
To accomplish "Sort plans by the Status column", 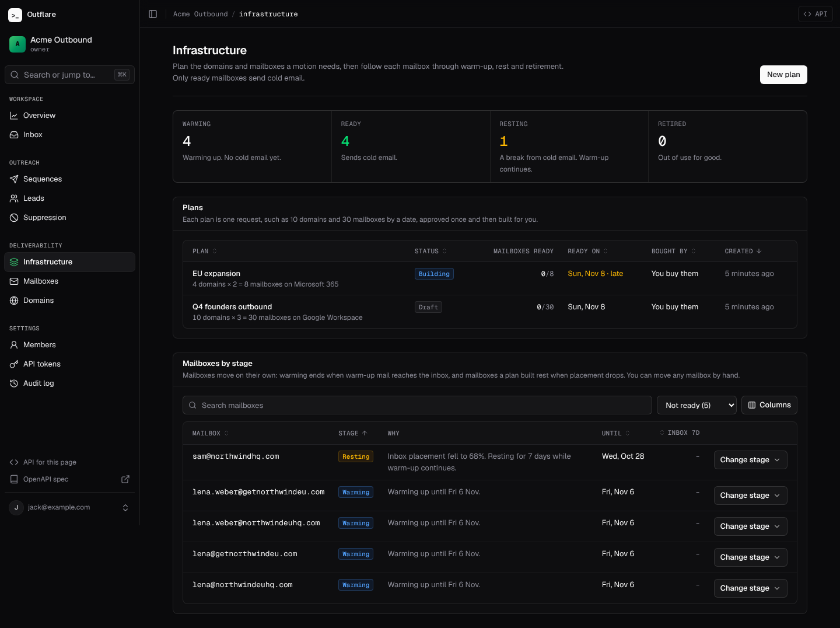I will pos(430,251).
